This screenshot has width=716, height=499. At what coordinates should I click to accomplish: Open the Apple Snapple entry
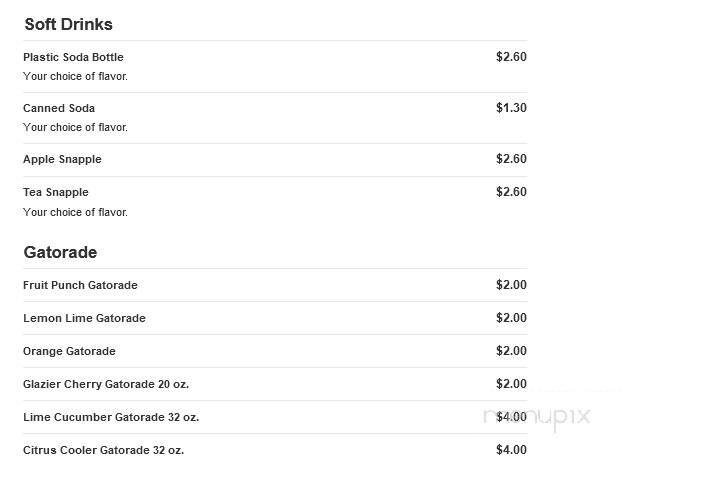click(x=62, y=159)
